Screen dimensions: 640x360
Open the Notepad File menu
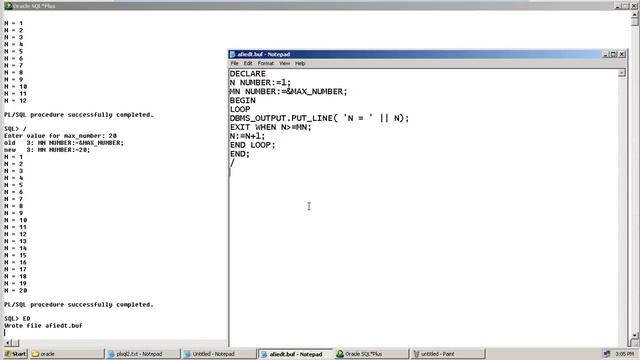[234, 64]
